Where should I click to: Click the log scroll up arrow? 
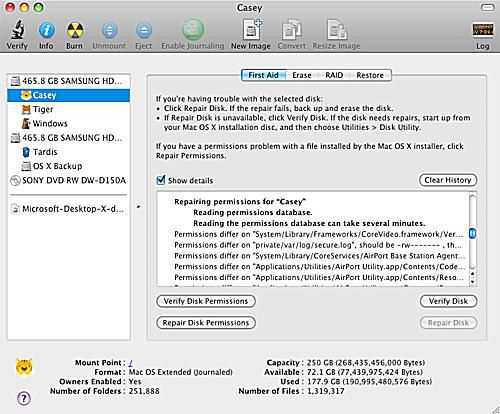[473, 274]
